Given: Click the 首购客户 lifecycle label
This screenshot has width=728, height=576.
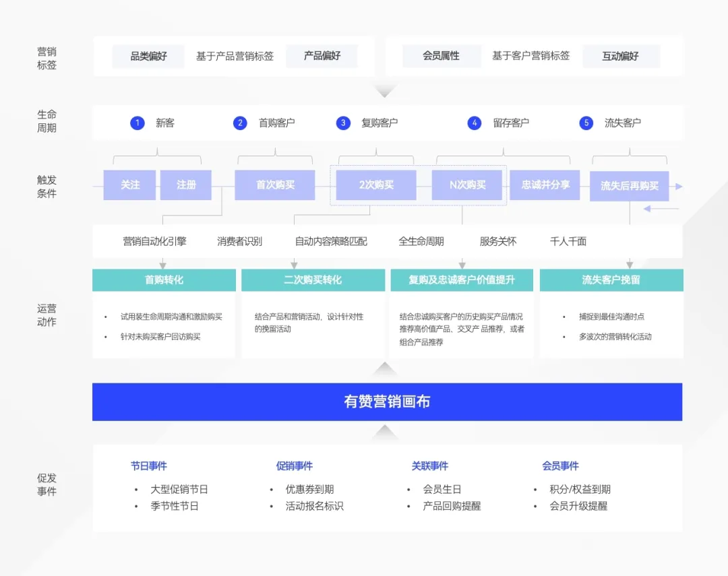Looking at the screenshot, I should [277, 123].
